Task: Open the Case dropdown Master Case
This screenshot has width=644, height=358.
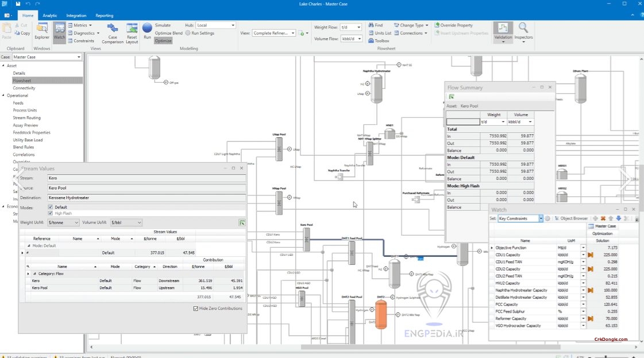Action: click(47, 57)
